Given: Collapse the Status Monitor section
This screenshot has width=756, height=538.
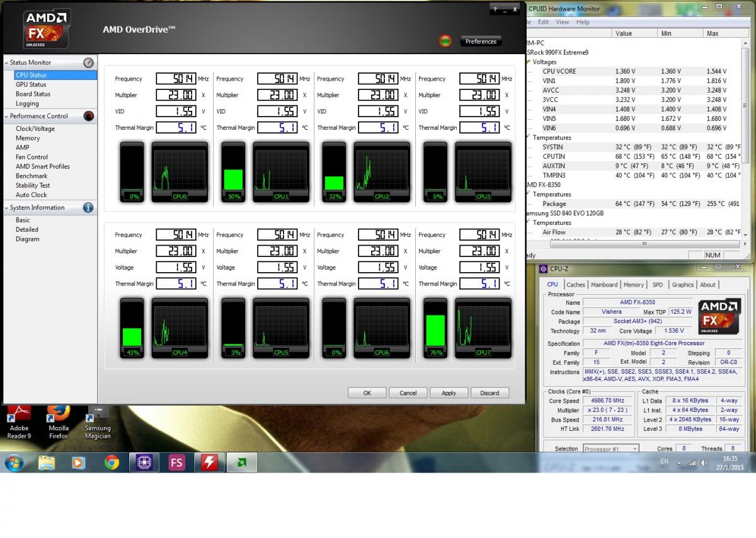Looking at the screenshot, I should (x=6, y=62).
